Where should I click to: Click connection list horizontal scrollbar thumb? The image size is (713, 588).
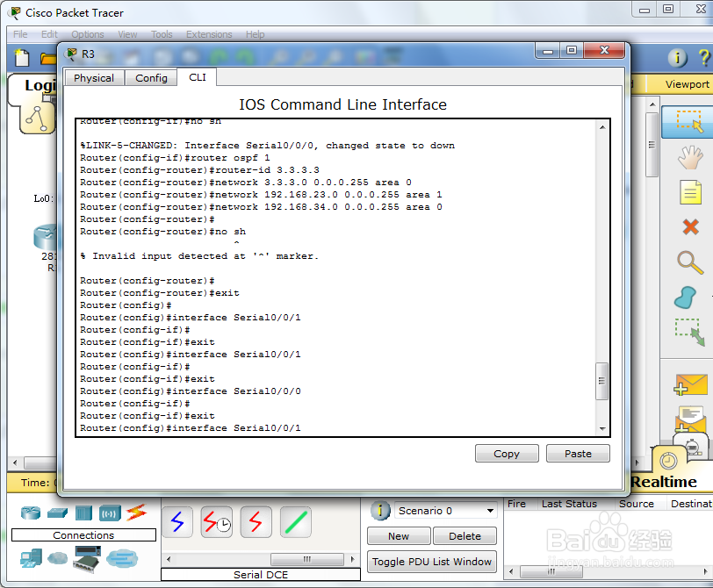(307, 559)
